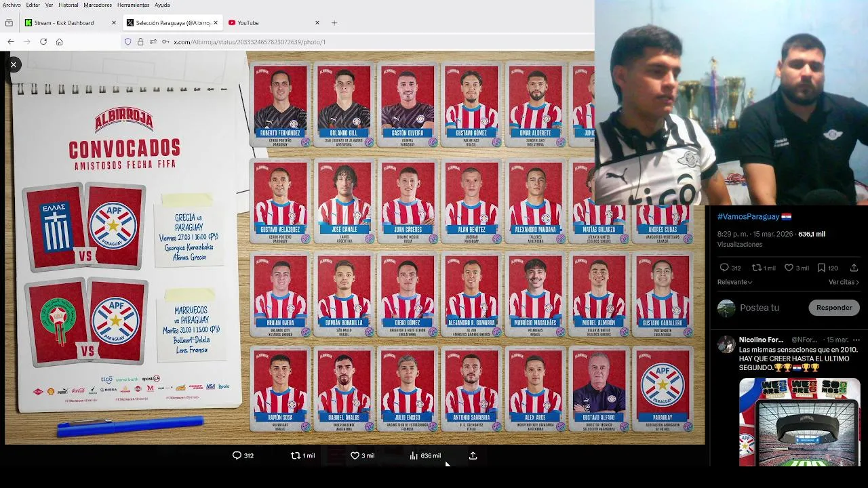Go to the browser home page

60,41
